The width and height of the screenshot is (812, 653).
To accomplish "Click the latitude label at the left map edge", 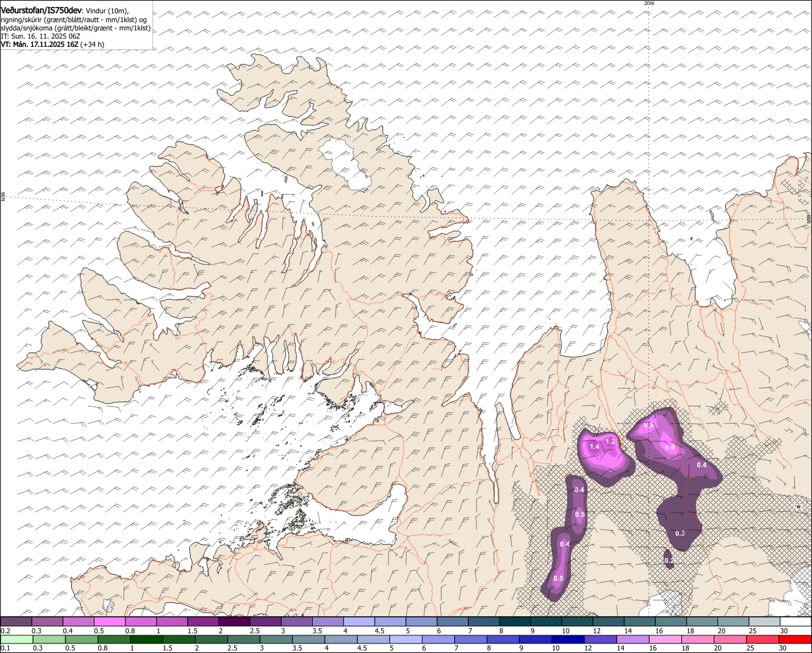I will (x=3, y=197).
